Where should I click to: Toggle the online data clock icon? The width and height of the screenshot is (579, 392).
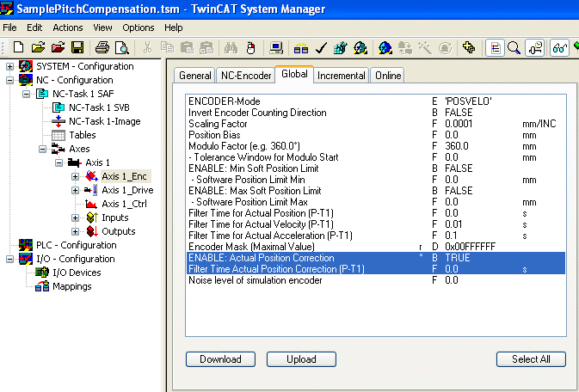[534, 47]
